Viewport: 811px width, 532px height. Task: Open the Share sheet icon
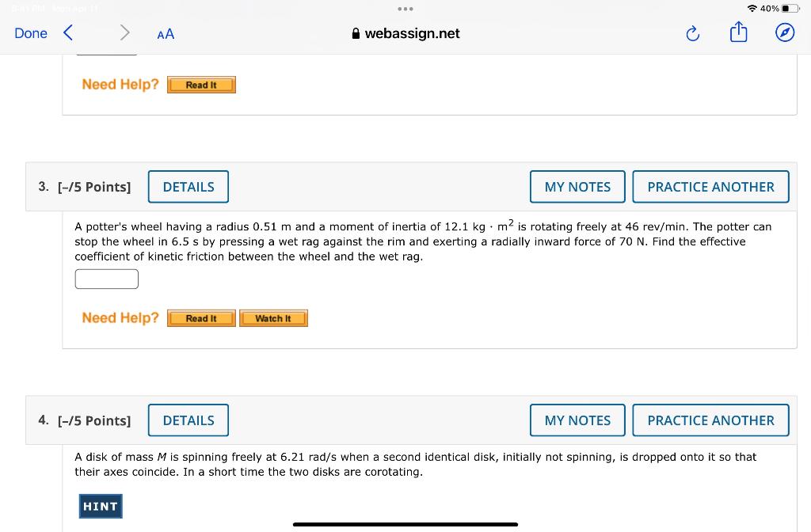point(738,32)
